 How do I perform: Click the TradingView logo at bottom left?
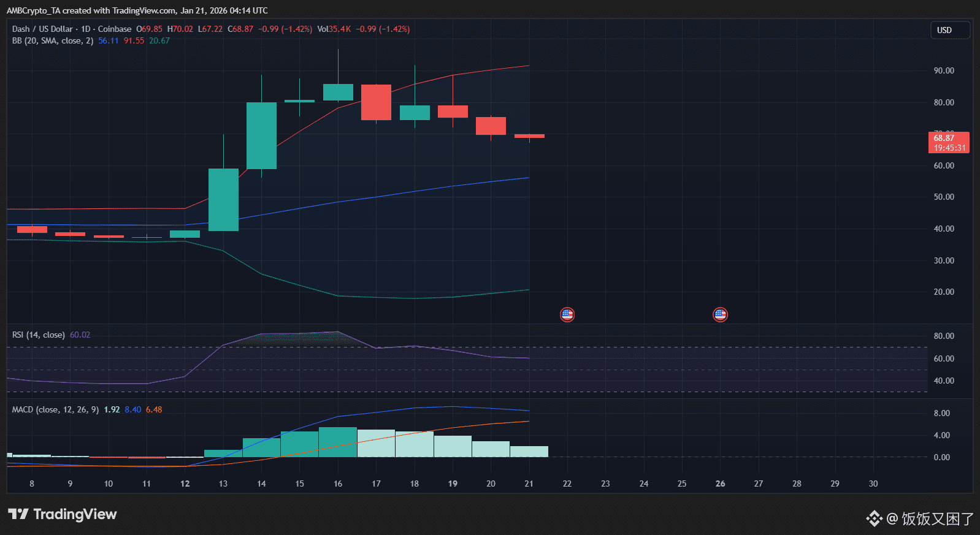pyautogui.click(x=62, y=514)
